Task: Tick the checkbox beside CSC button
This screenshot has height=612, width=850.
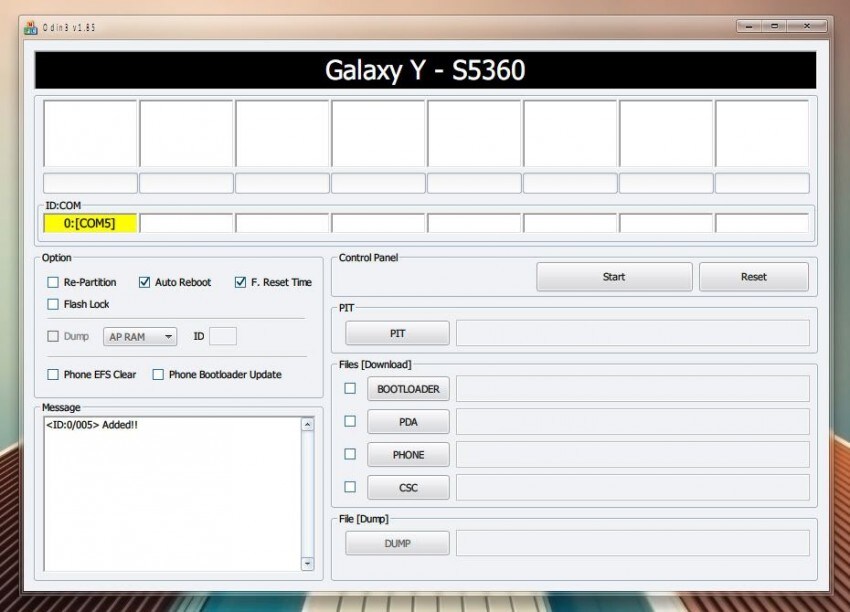Action: 350,487
